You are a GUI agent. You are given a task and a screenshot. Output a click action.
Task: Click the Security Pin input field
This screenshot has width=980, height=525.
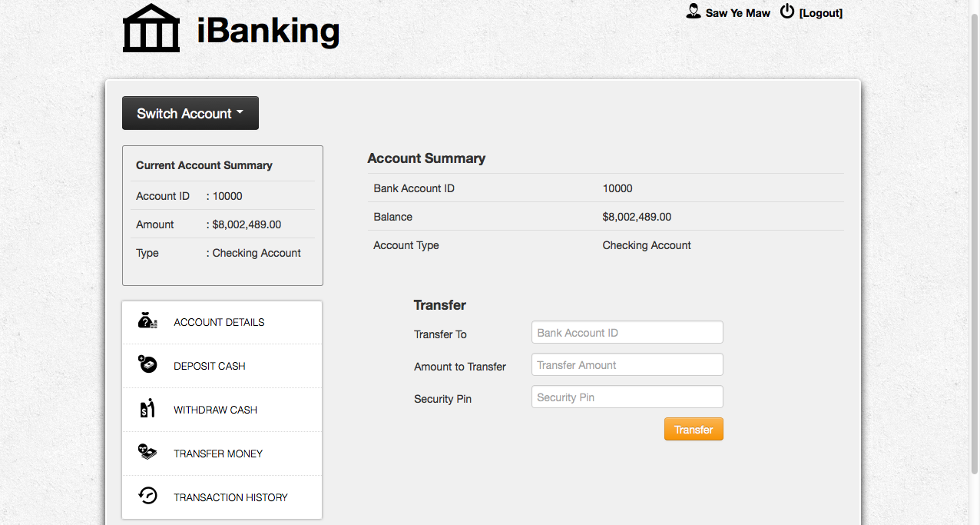pyautogui.click(x=627, y=397)
